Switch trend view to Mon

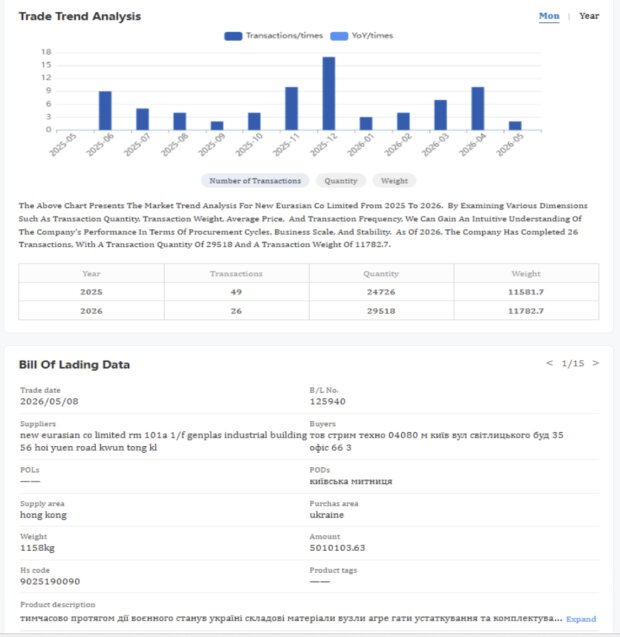(549, 16)
